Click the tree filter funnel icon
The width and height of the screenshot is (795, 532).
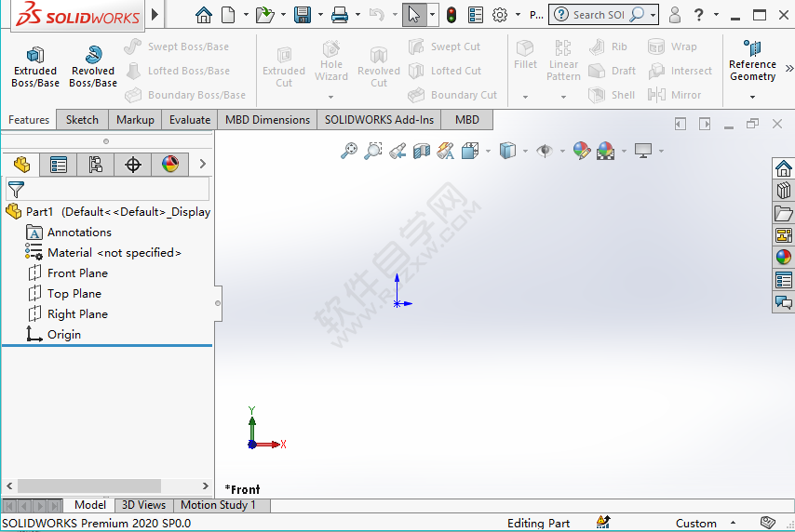16,190
